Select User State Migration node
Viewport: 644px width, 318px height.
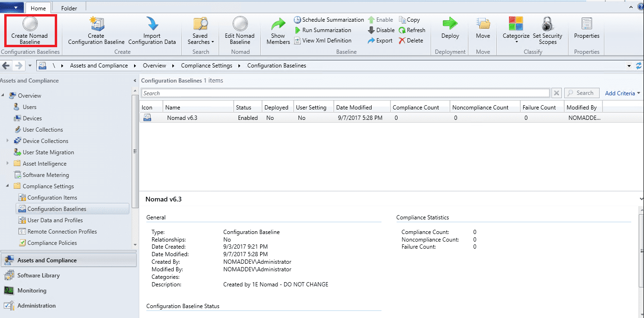(49, 152)
